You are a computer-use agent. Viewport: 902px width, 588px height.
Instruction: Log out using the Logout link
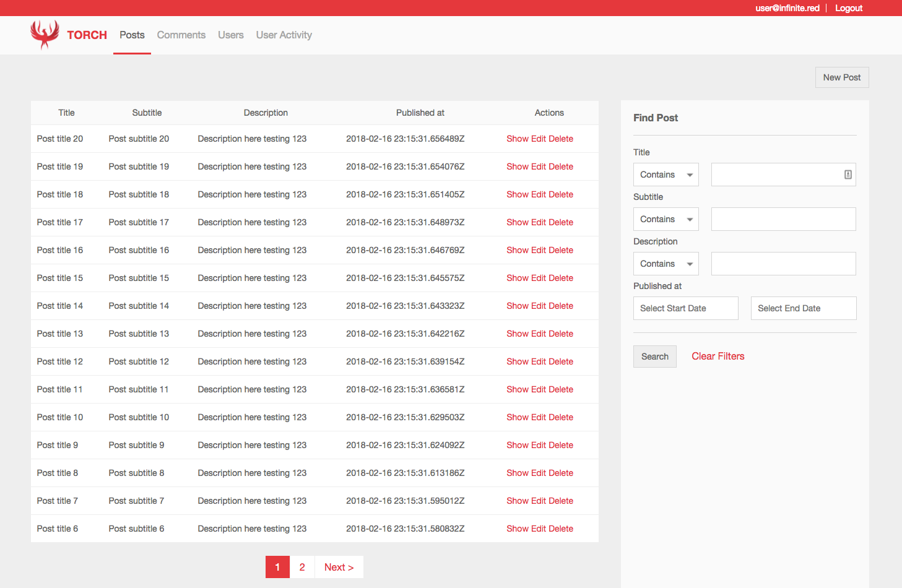[x=848, y=8]
